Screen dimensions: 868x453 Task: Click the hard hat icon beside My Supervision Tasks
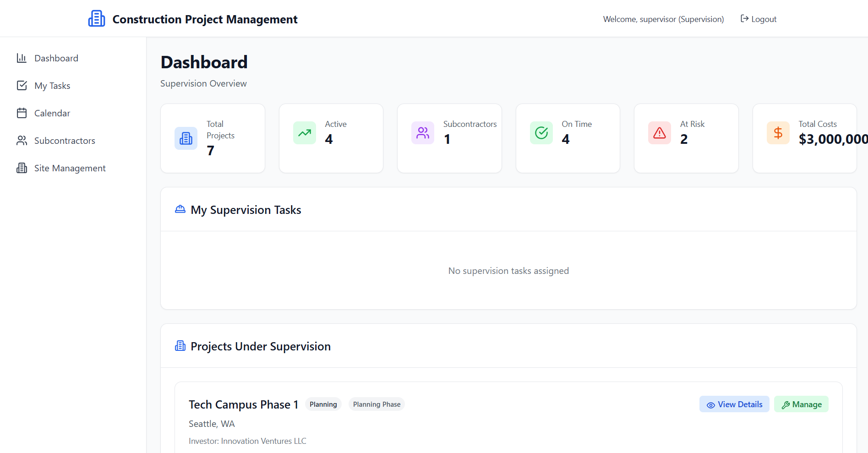click(x=180, y=209)
